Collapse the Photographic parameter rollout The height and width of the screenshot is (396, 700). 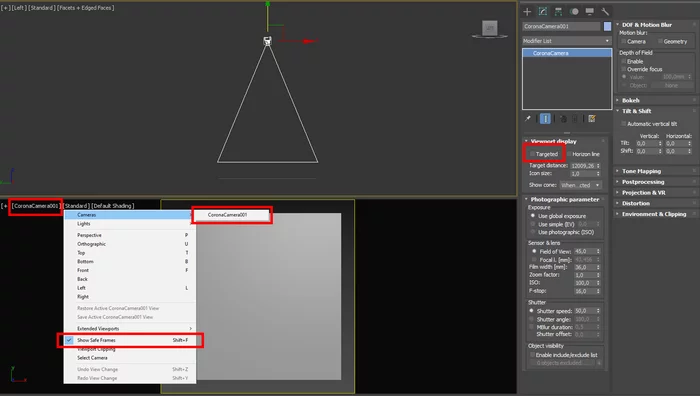[564, 200]
